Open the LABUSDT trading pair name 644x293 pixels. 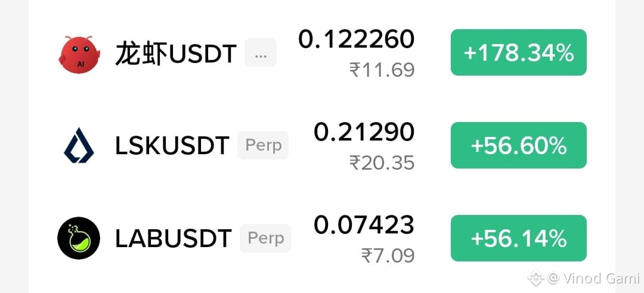(174, 238)
